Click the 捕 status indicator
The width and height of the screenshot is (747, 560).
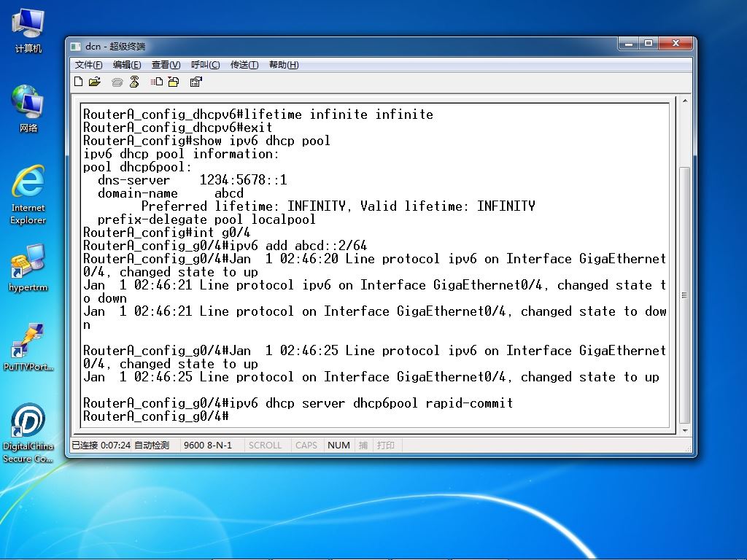point(363,446)
